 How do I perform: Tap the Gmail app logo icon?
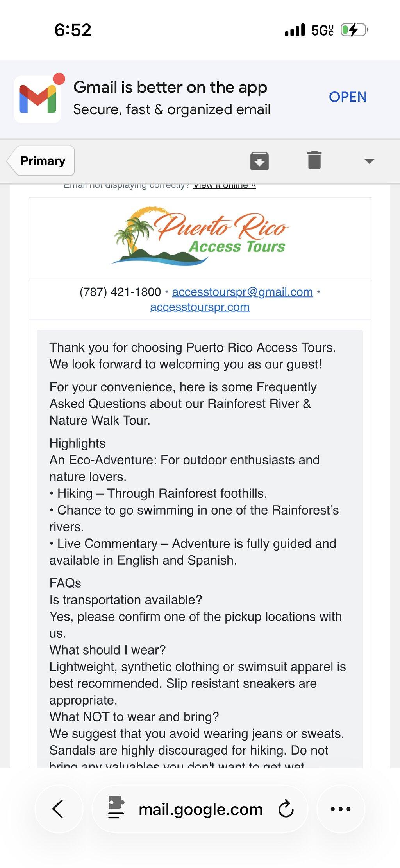(38, 99)
